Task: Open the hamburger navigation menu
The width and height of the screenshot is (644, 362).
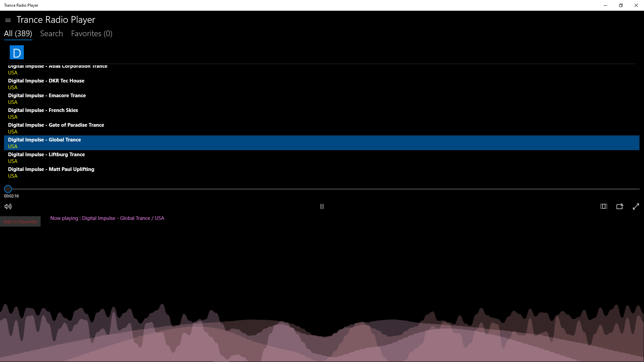Action: coord(8,20)
